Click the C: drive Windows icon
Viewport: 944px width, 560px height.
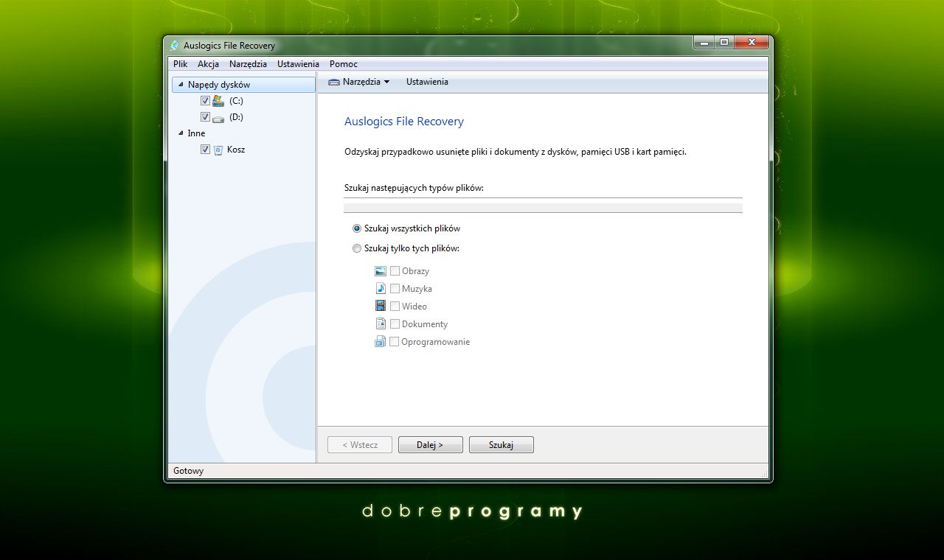pyautogui.click(x=218, y=101)
